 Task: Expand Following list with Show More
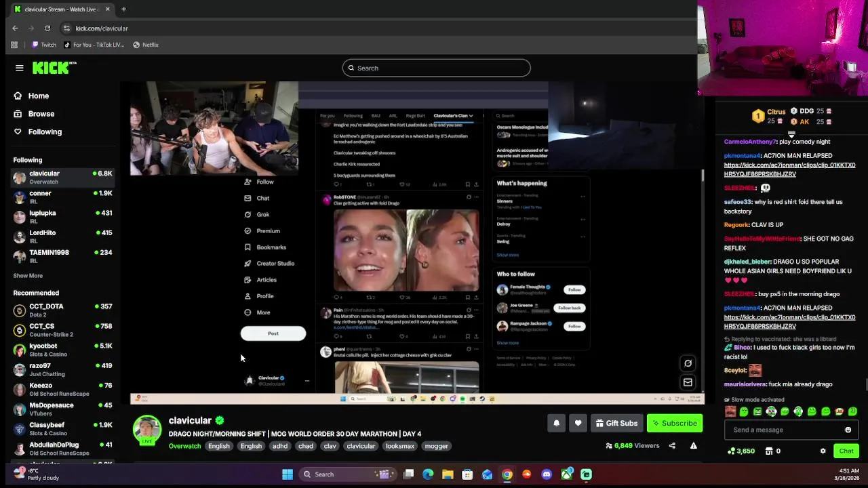coord(28,276)
